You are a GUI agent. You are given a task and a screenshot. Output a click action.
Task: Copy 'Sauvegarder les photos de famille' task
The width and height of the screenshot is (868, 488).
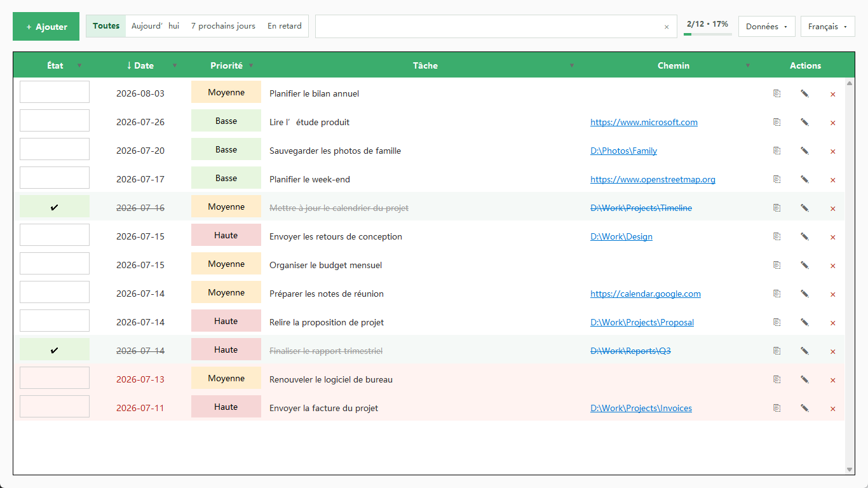pyautogui.click(x=776, y=151)
